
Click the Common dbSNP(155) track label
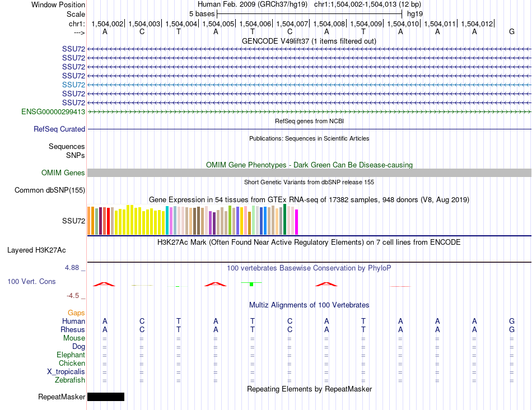coord(50,190)
